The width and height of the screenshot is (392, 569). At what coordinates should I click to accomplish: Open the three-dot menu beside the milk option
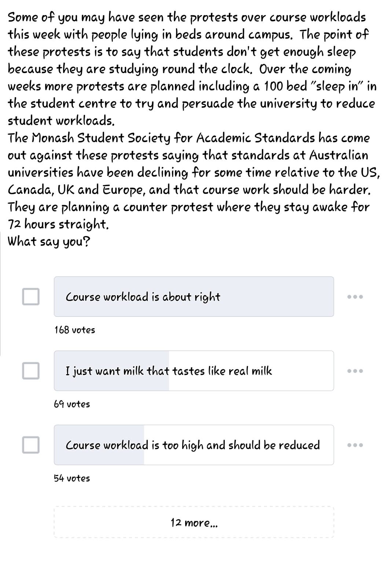(x=355, y=371)
